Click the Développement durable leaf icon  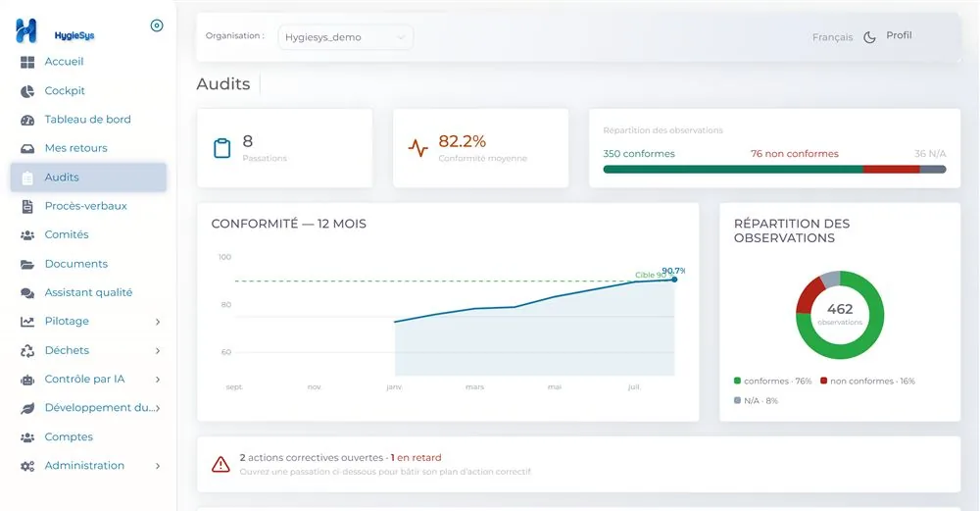27,408
